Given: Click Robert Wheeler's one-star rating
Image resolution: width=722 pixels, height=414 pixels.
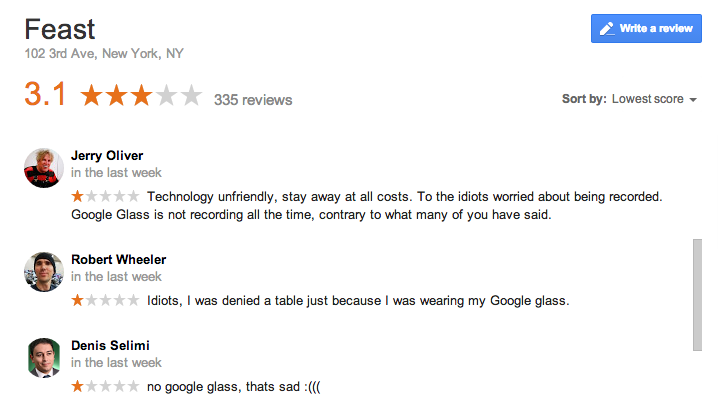Looking at the screenshot, I should click(105, 300).
